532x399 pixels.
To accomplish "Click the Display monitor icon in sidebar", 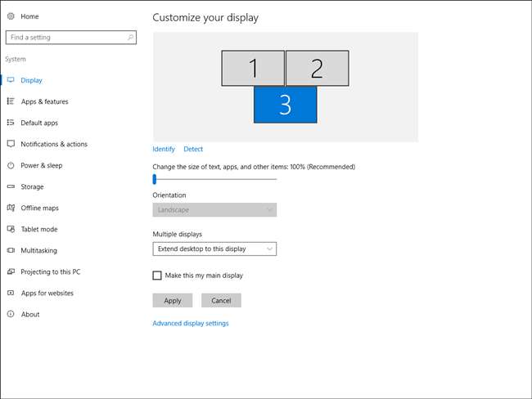I will pyautogui.click(x=11, y=80).
